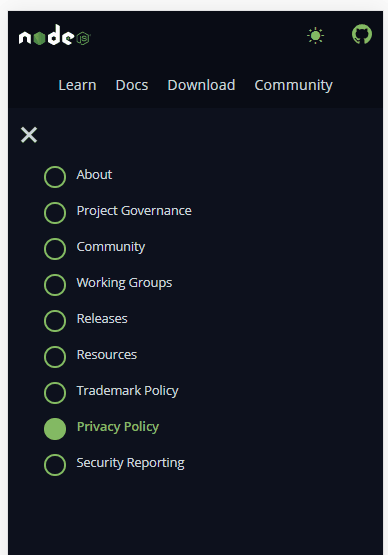Open the Docs nav item
This screenshot has height=555, width=388.
tap(132, 85)
